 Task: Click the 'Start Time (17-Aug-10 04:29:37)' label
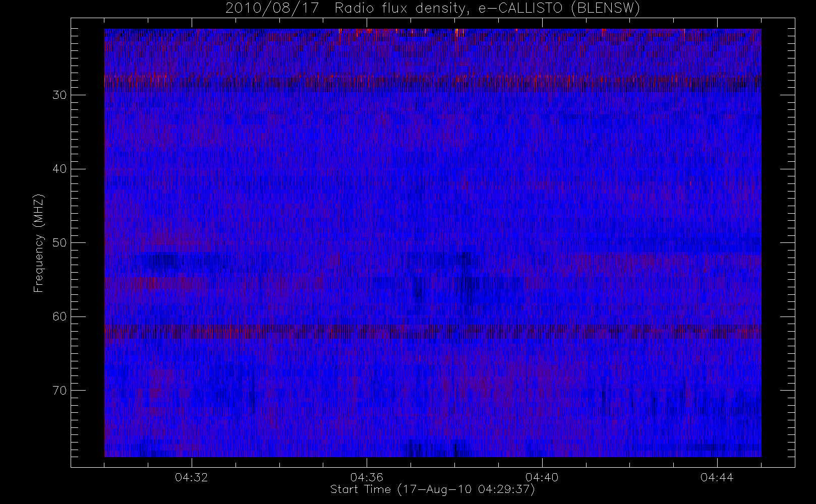432,489
